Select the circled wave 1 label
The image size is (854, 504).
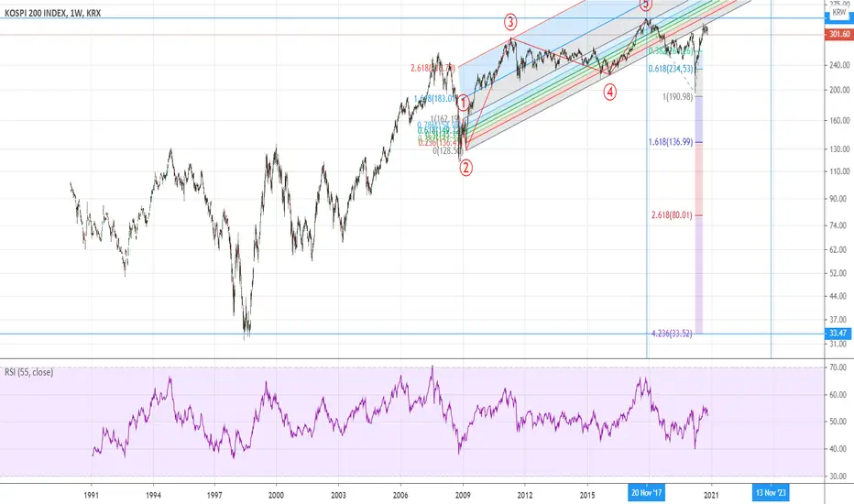tap(463, 103)
